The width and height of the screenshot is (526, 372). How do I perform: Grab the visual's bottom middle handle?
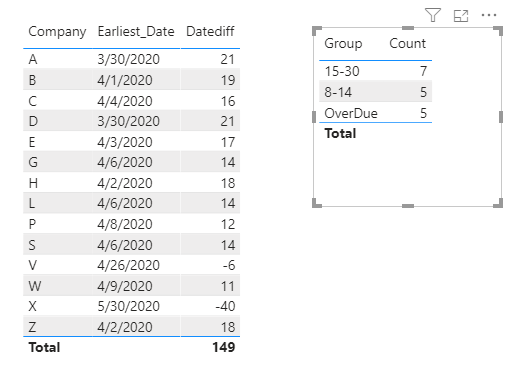(x=408, y=206)
